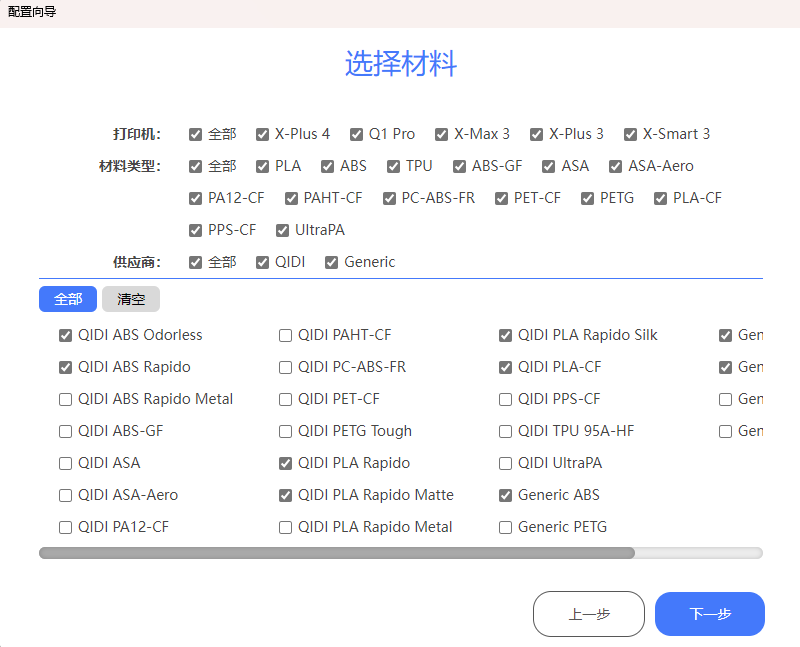Click the blue 全部 select-all button
The height and width of the screenshot is (647, 800).
point(68,299)
